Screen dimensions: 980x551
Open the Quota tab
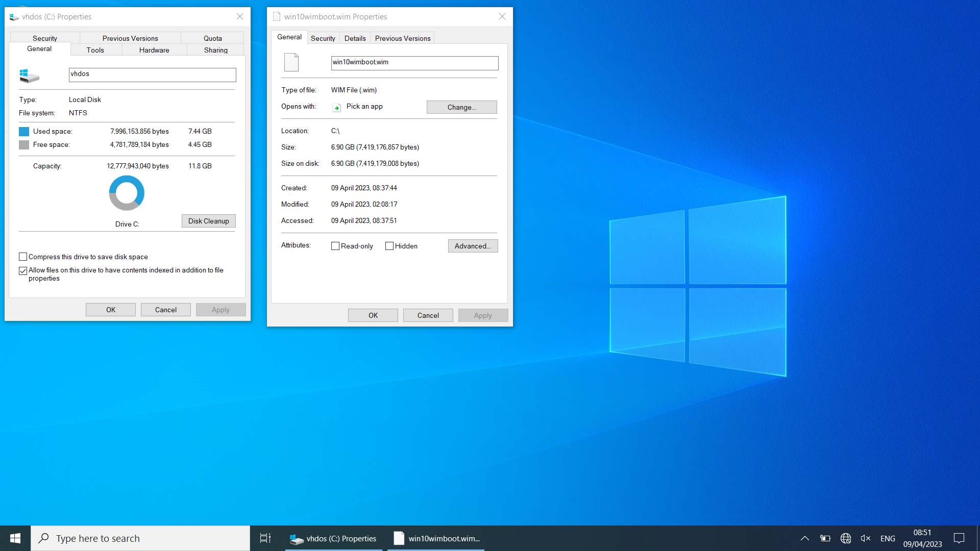213,38
